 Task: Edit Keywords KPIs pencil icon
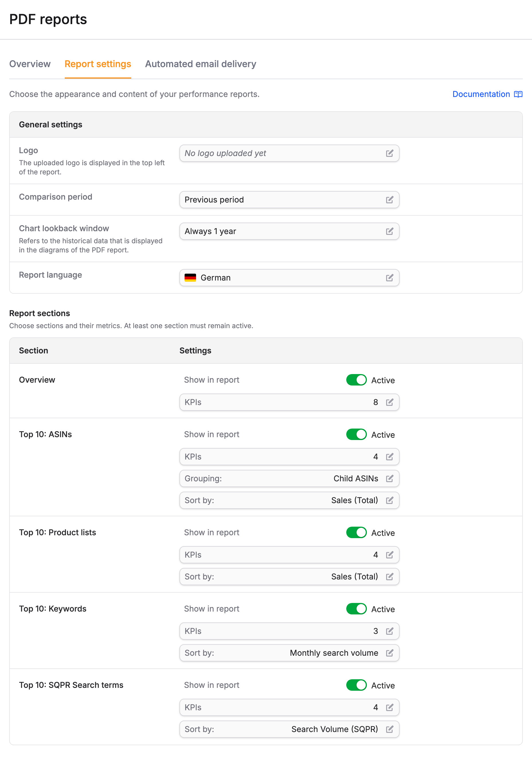(x=390, y=631)
